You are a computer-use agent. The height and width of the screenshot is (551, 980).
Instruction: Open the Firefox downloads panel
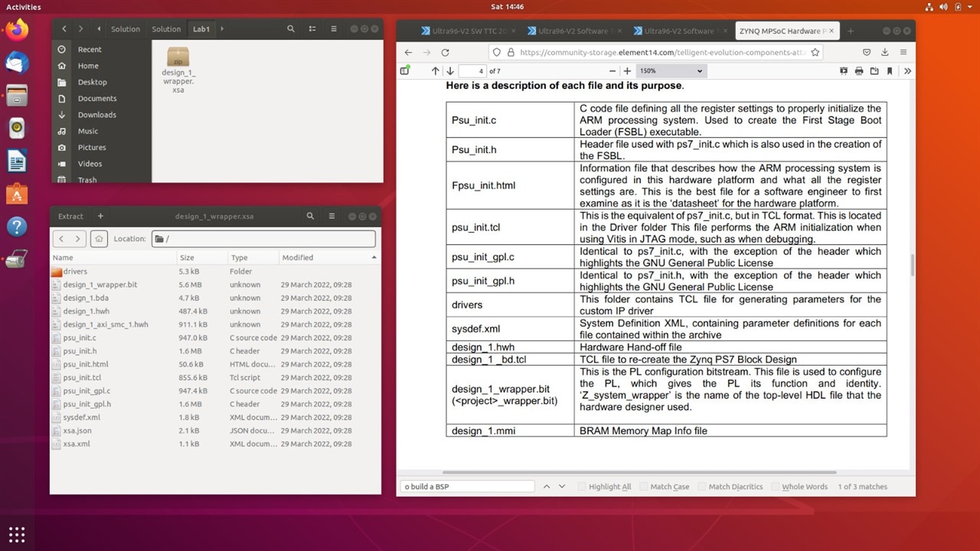[x=885, y=53]
